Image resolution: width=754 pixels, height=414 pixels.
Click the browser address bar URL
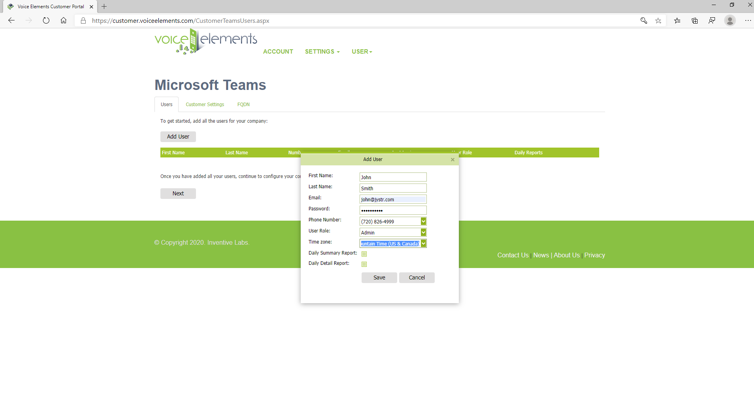[180, 21]
